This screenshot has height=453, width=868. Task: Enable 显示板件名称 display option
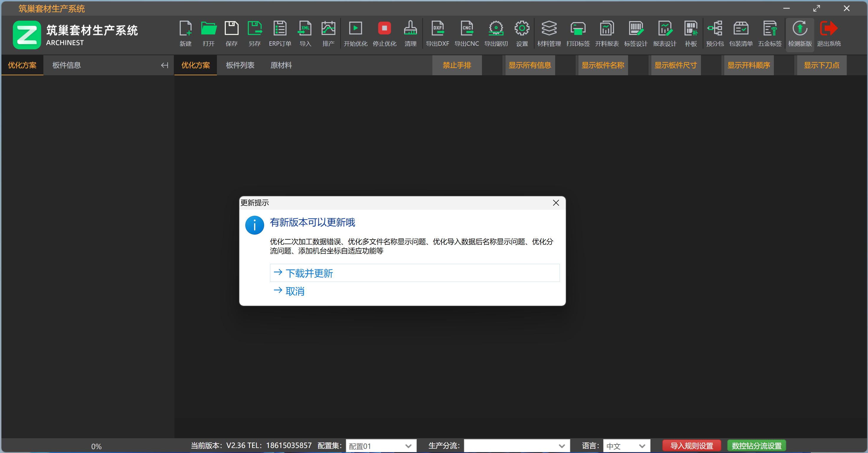click(x=603, y=65)
